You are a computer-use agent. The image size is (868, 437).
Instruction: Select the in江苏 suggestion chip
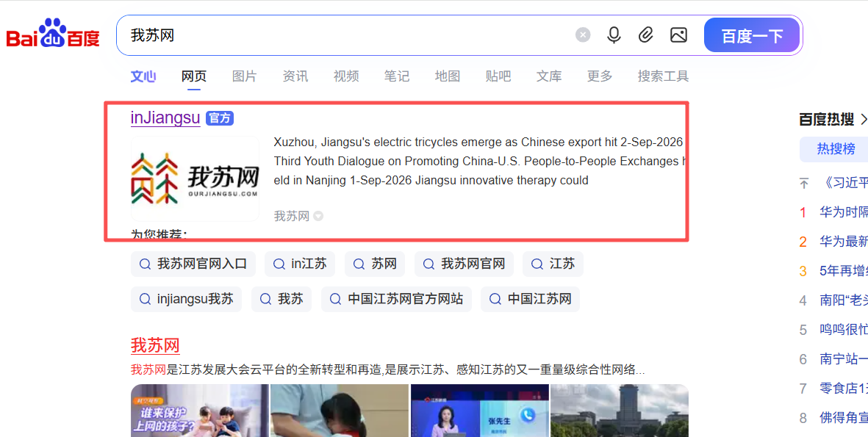(299, 264)
